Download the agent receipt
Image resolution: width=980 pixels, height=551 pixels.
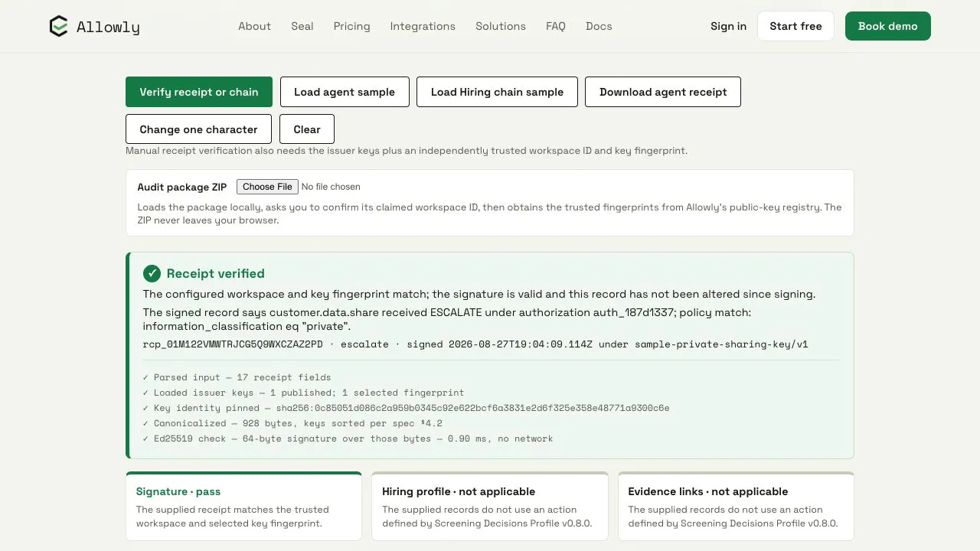point(663,92)
